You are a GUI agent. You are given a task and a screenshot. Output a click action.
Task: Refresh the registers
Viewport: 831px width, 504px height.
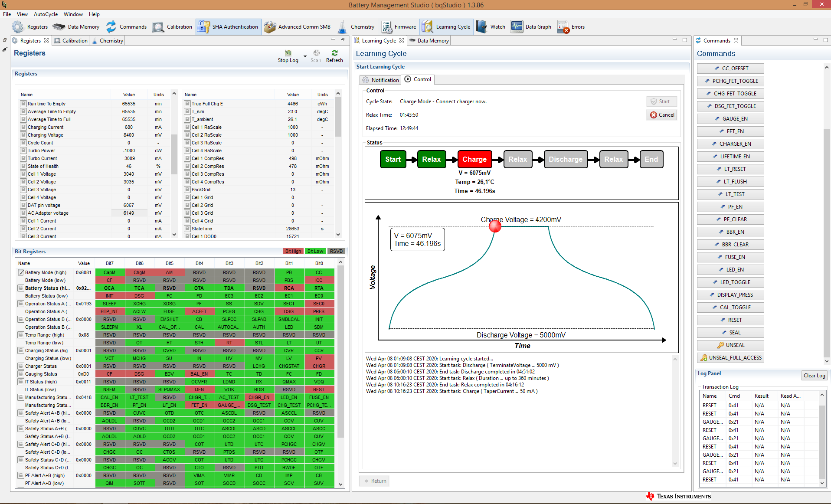click(334, 56)
